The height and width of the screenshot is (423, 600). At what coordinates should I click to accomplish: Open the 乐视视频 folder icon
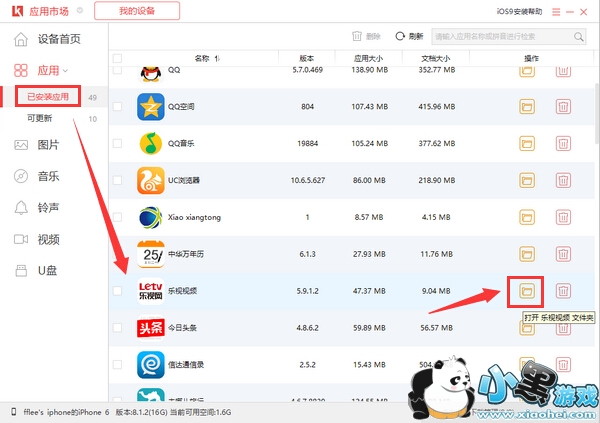(x=527, y=291)
